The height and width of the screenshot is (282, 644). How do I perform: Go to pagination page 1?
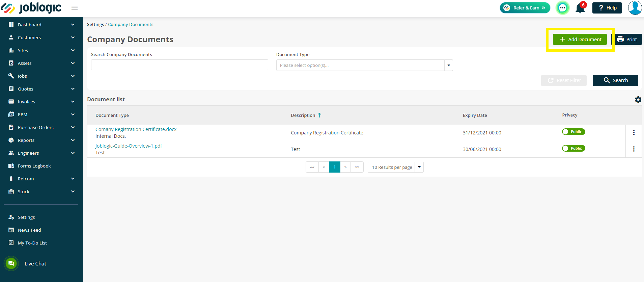click(335, 167)
